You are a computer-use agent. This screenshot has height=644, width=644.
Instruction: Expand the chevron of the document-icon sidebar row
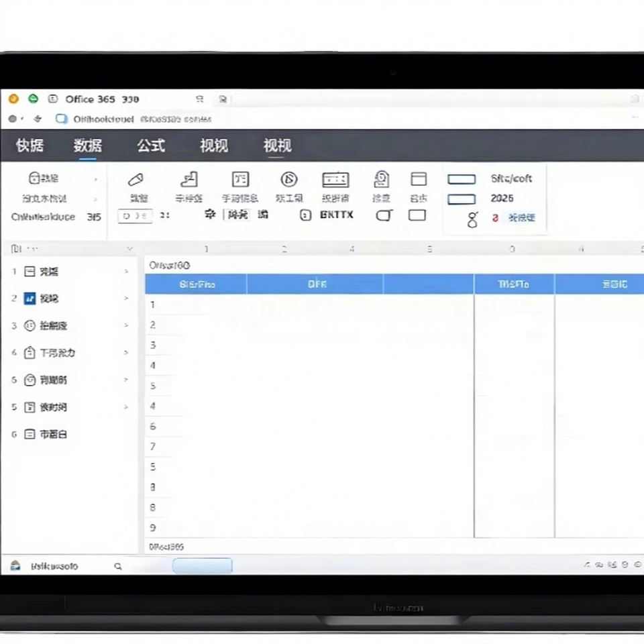pos(126,407)
